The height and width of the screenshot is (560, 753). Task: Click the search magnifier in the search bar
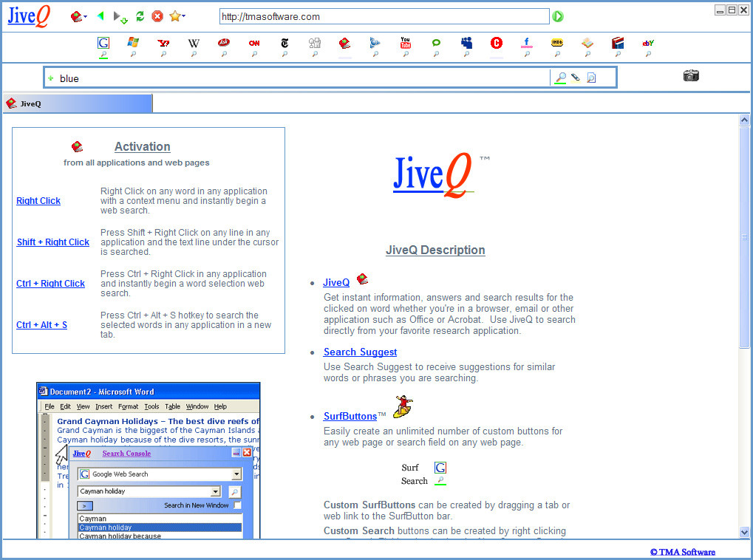[560, 78]
